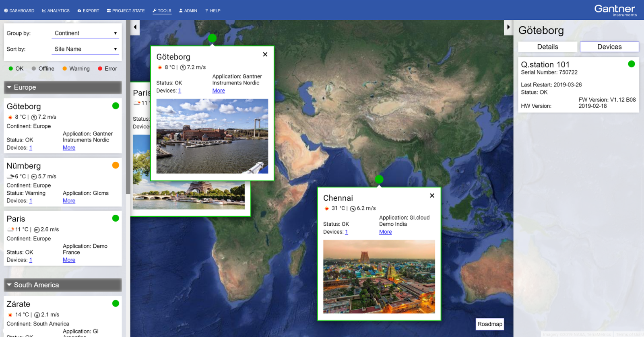Toggle the OK status legend filter
Image resolution: width=644 pixels, height=362 pixels.
(16, 69)
